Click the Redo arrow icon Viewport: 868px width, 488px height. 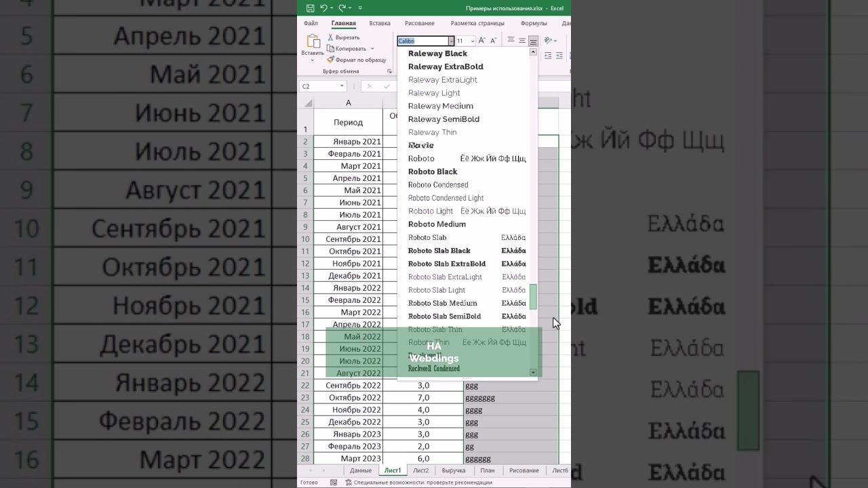click(342, 8)
